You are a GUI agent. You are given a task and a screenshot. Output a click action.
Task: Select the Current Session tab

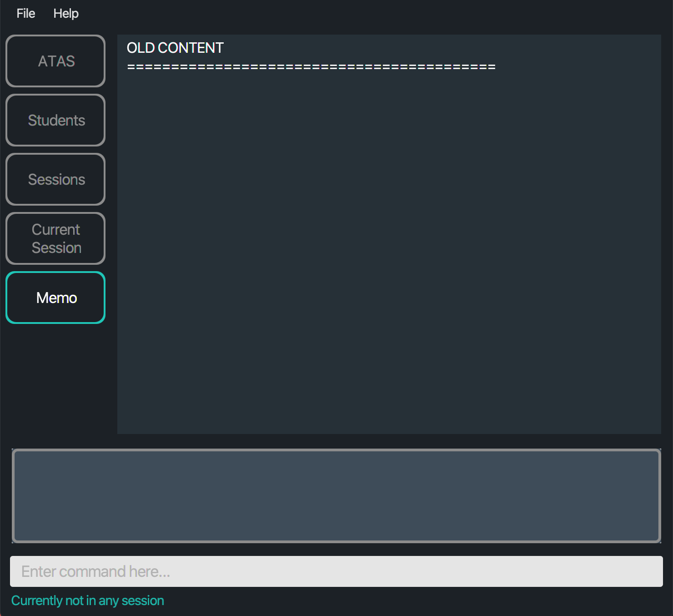(55, 238)
